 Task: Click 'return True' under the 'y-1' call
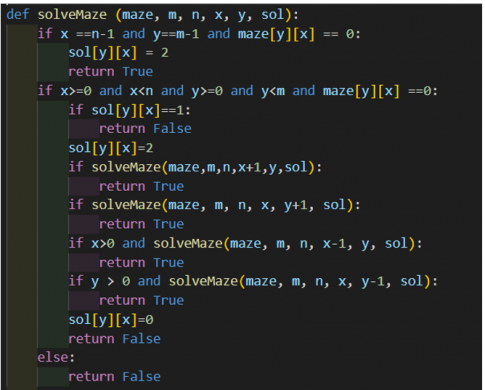[141, 301]
